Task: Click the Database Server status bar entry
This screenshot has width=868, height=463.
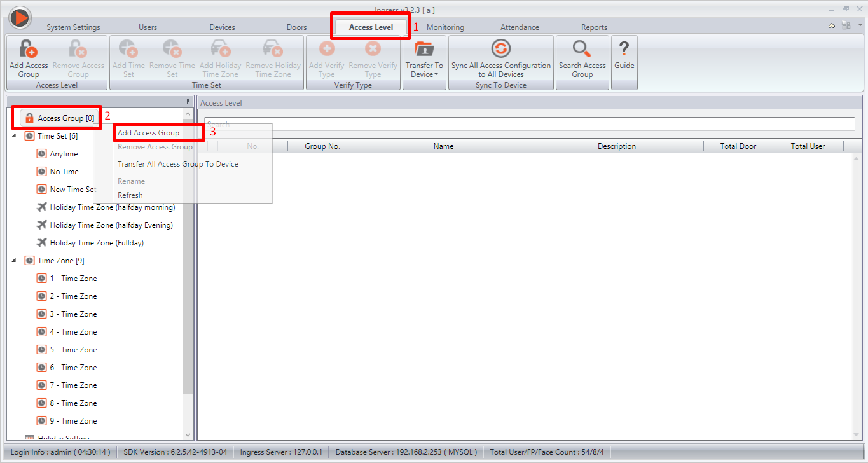Action: tap(405, 452)
